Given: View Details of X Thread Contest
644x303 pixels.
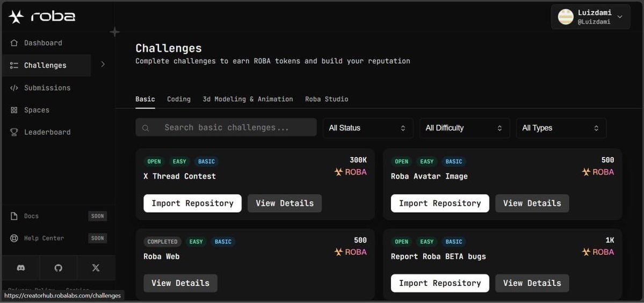Looking at the screenshot, I should [285, 203].
